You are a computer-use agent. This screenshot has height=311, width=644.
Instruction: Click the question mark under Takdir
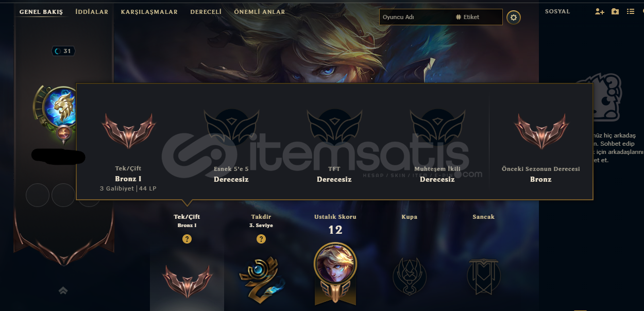pyautogui.click(x=261, y=239)
